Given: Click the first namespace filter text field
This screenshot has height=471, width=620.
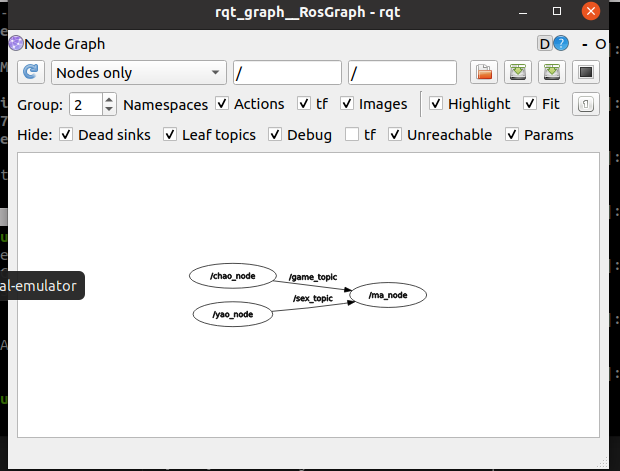Looking at the screenshot, I should pyautogui.click(x=287, y=73).
